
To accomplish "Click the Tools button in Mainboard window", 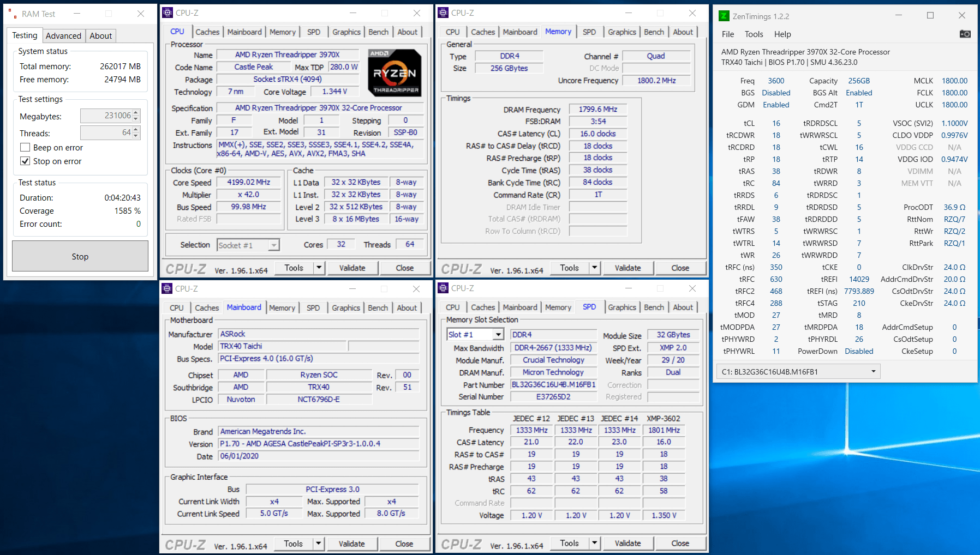I will click(293, 544).
